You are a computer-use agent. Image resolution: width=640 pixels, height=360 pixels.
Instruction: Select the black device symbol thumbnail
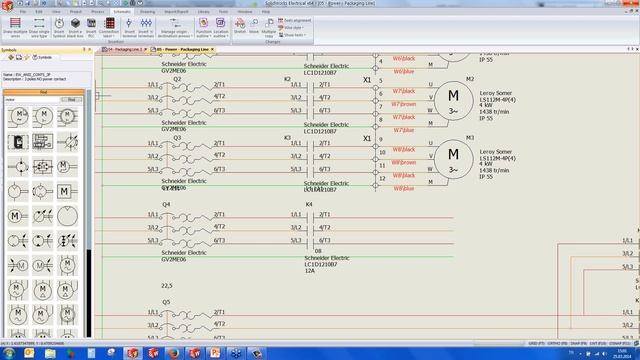coord(18,142)
